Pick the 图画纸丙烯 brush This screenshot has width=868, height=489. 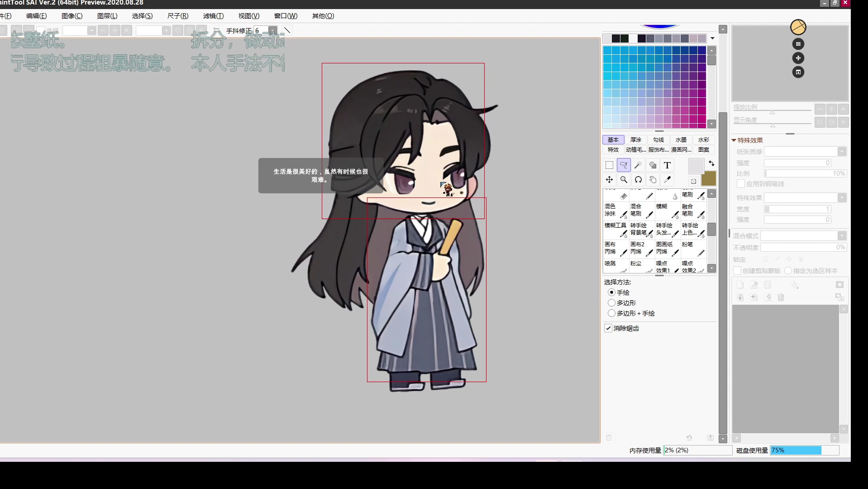point(667,249)
